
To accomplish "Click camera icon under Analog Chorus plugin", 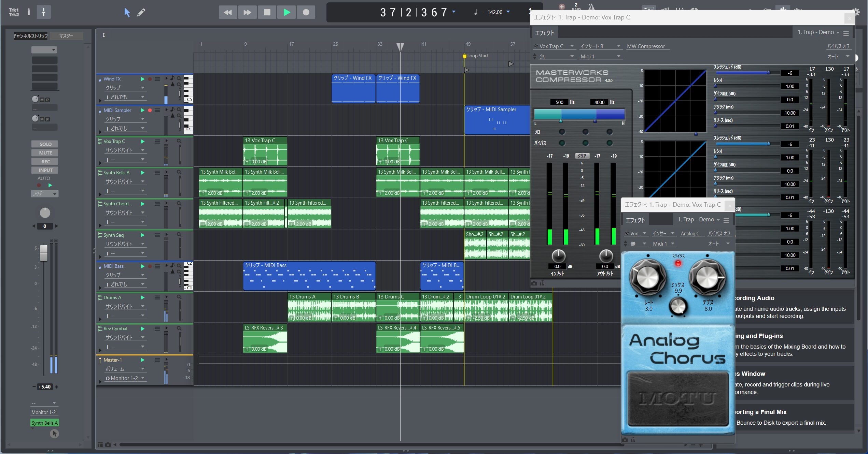I will coord(625,440).
